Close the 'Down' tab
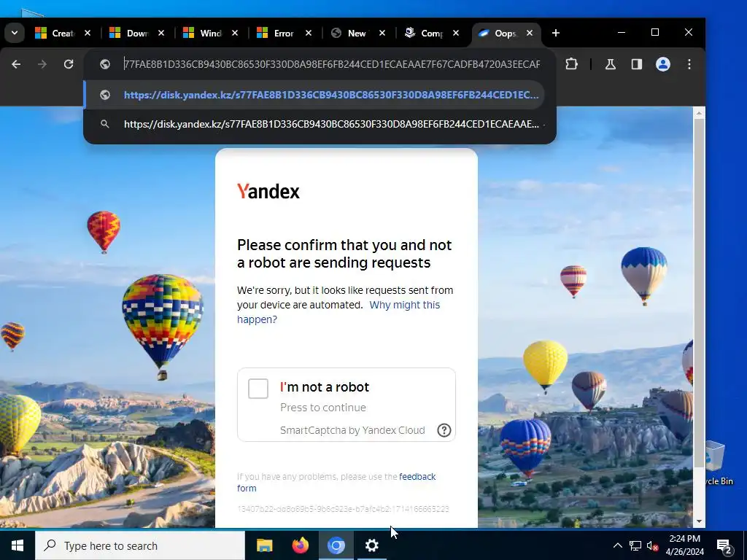The image size is (747, 560). pos(161,33)
